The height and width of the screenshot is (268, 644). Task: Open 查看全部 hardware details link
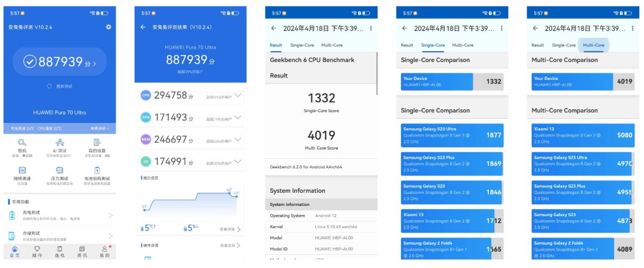click(230, 245)
